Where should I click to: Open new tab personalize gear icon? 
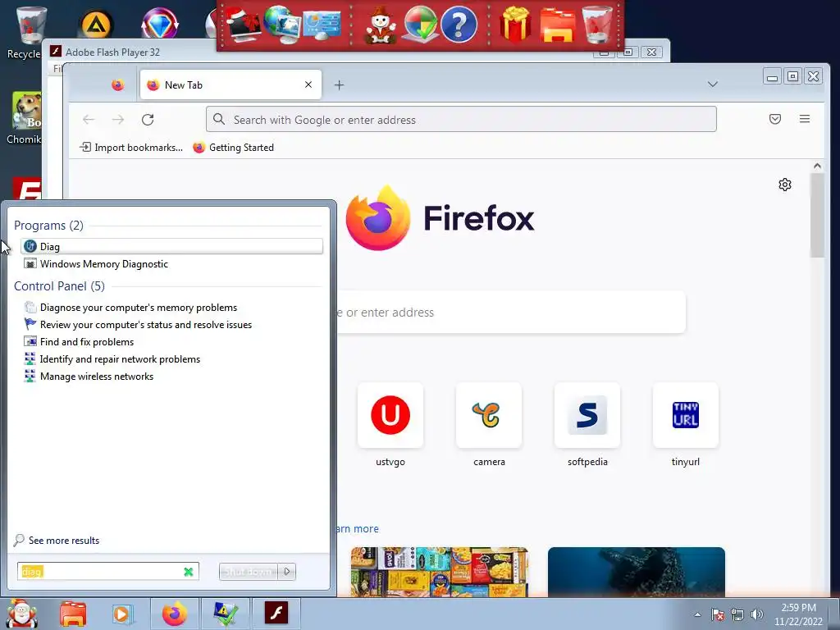[785, 185]
